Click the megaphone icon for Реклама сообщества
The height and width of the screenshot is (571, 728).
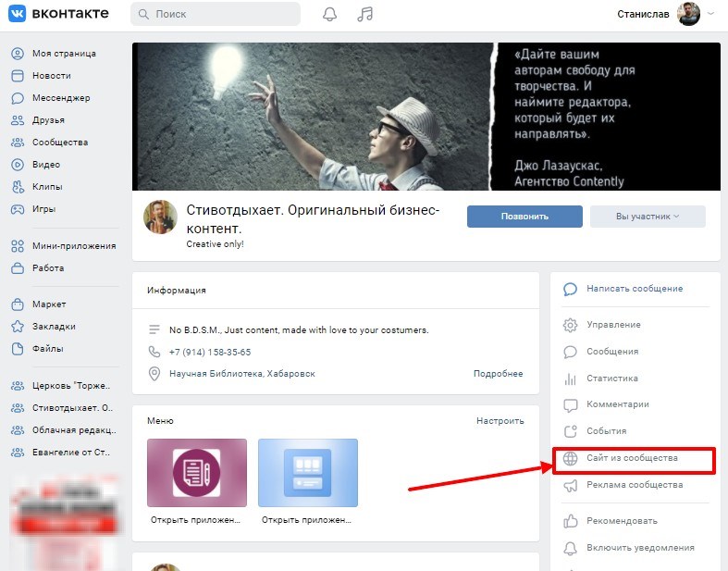click(570, 486)
